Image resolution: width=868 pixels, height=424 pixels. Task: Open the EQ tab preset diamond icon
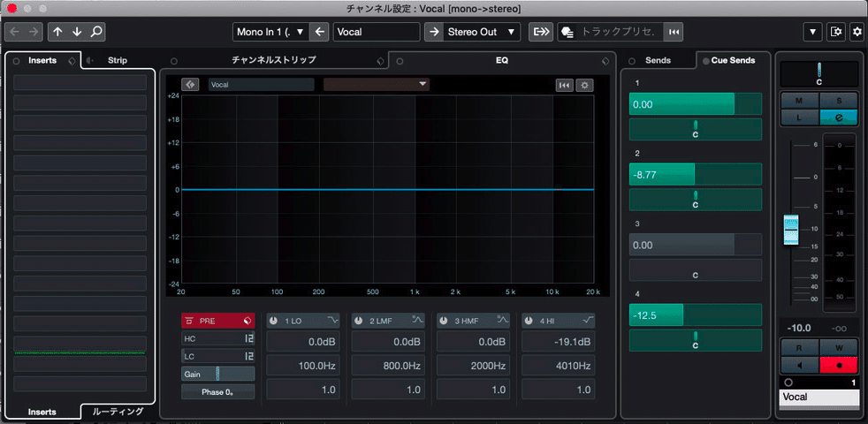605,61
